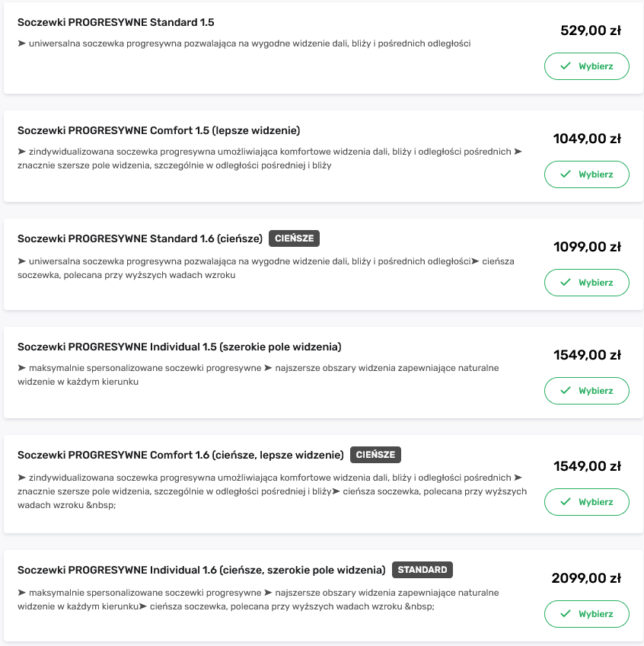Click the Individual 1.6 lens title
644x646 pixels.
coord(201,569)
